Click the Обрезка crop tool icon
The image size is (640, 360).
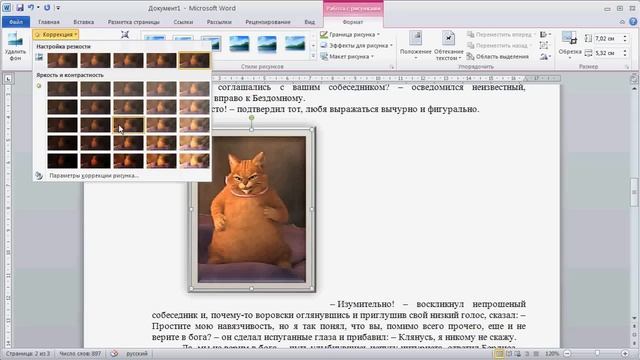click(569, 38)
